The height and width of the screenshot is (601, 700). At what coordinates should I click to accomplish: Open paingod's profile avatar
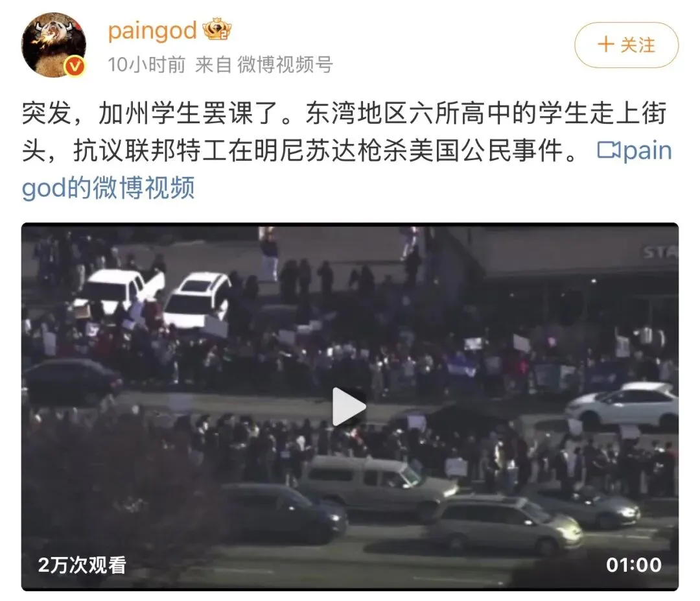[54, 45]
